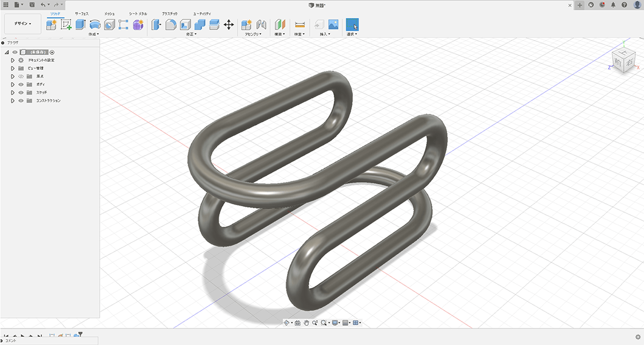Hide the ボディ folder
The width and height of the screenshot is (644, 345).
(21, 84)
